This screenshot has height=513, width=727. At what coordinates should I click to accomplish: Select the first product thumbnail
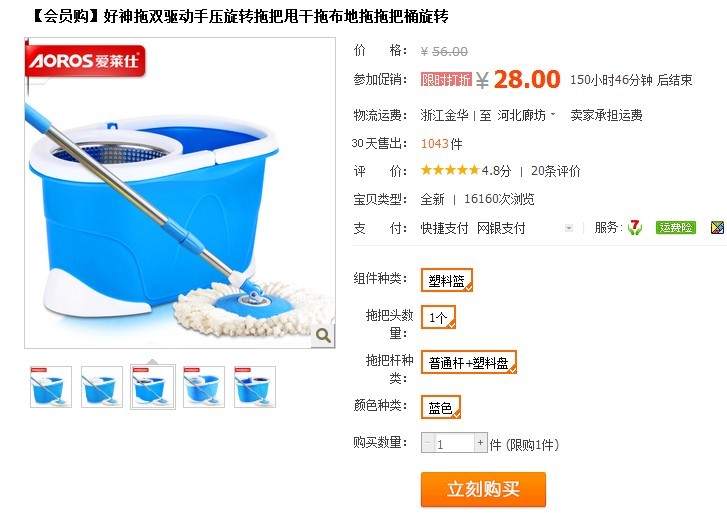tap(51, 387)
